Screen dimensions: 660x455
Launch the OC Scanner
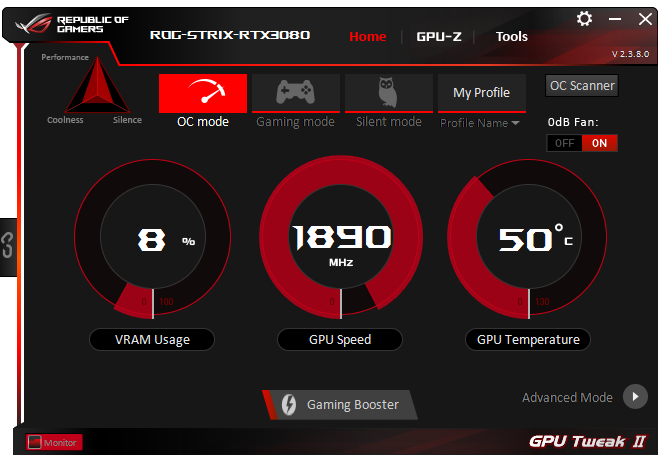pyautogui.click(x=582, y=86)
